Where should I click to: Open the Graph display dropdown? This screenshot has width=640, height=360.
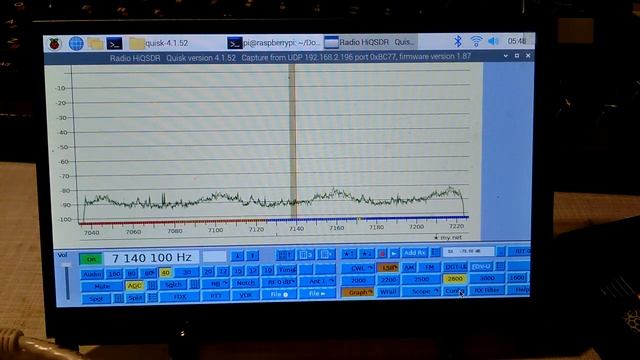point(358,293)
